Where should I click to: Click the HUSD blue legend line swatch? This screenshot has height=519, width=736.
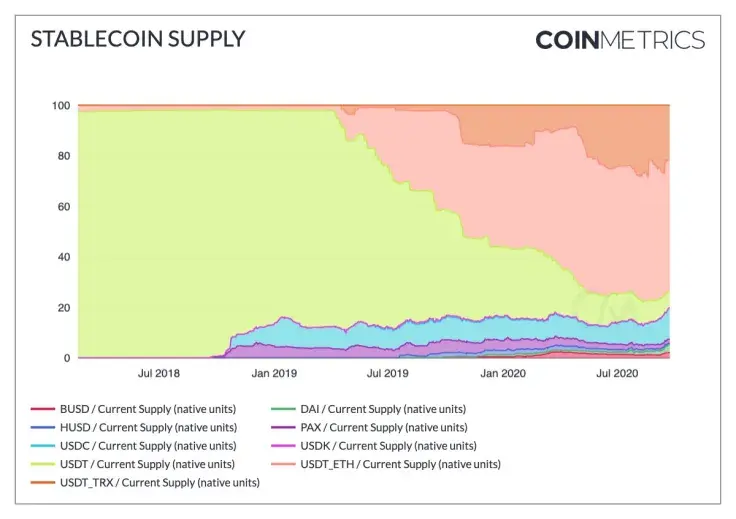pyautogui.click(x=43, y=427)
